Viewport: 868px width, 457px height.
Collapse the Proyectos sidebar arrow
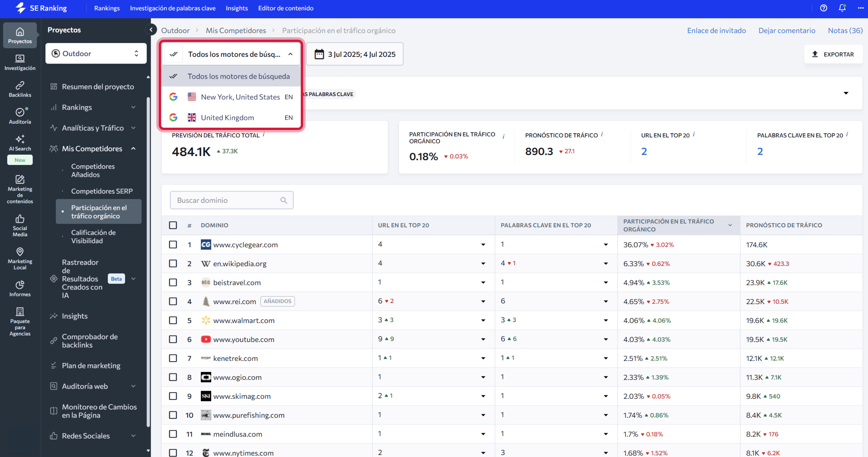[x=151, y=30]
